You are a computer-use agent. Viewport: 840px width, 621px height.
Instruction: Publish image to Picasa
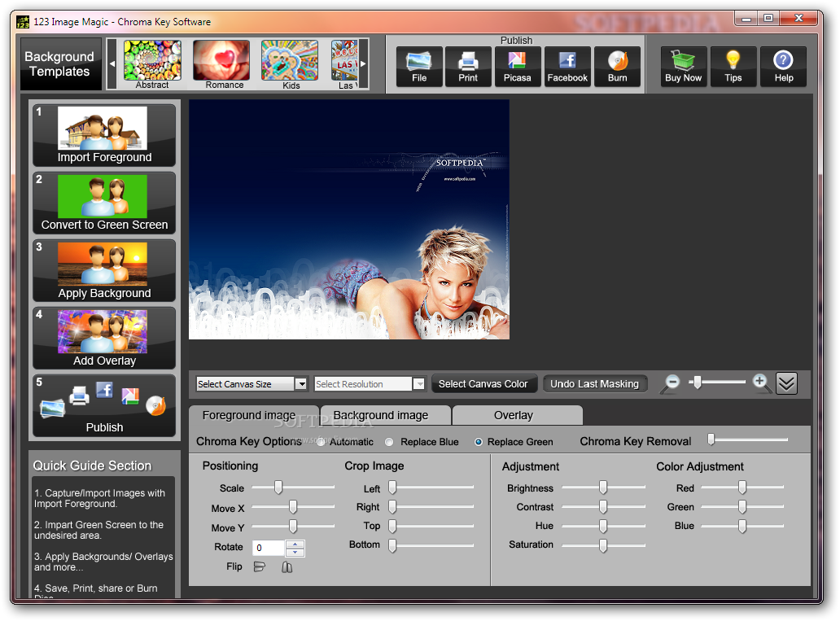click(x=517, y=67)
